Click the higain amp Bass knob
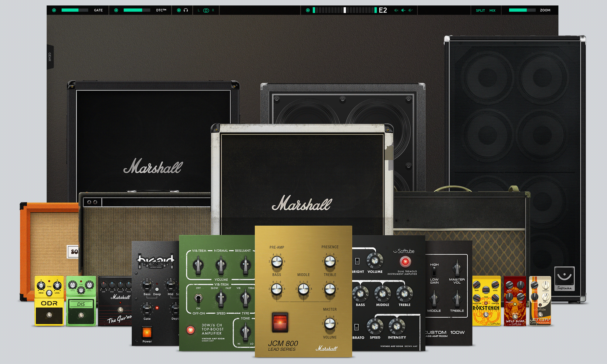The image size is (607, 364). (x=147, y=285)
